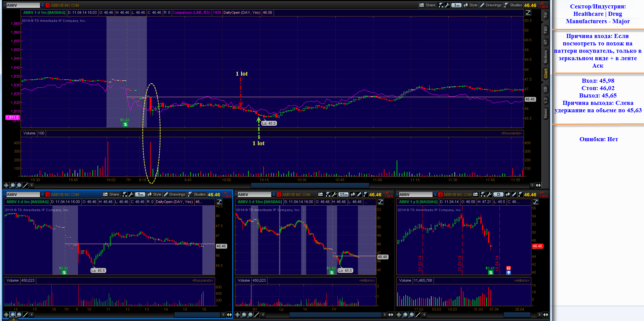This screenshot has width=644, height=321.
Task: Open wrench settings in 5m chart
Action: pyautogui.click(x=131, y=194)
